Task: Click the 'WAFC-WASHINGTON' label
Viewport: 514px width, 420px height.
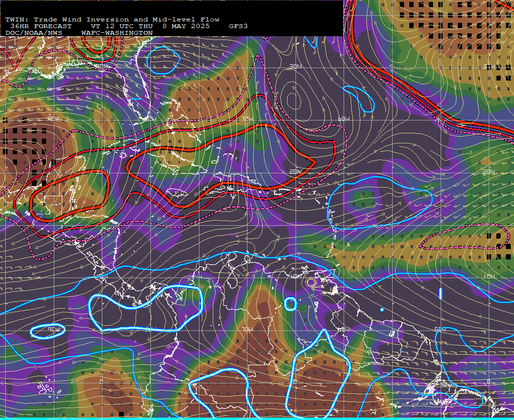Action: (x=117, y=33)
